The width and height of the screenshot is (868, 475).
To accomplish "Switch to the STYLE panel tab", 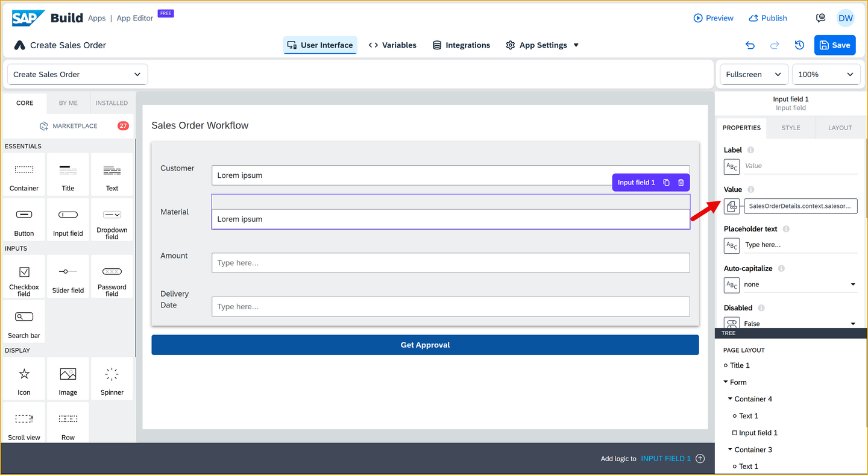I will (x=791, y=128).
